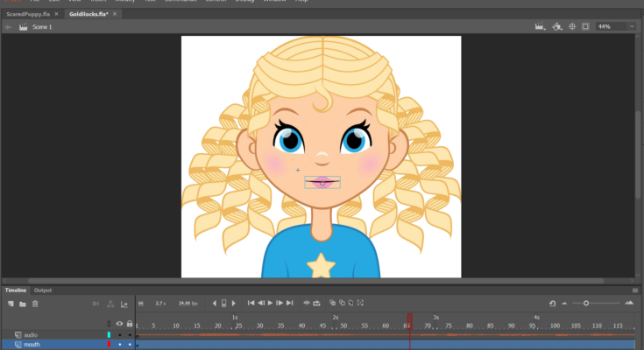Image resolution: width=644 pixels, height=350 pixels.
Task: Zoom out timeline with small mountain icon
Action: [x=564, y=304]
